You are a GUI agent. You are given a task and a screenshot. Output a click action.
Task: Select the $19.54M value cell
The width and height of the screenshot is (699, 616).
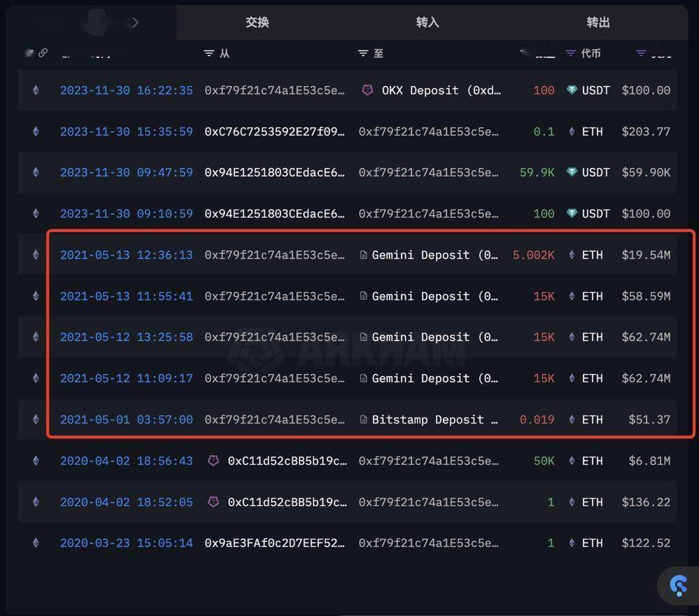(646, 254)
